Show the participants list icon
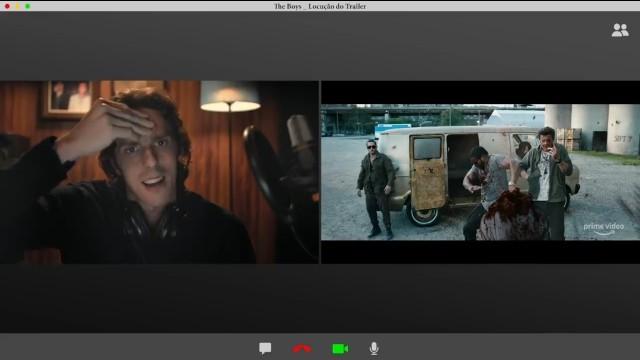Screen dimensions: 640x360 pos(620,30)
